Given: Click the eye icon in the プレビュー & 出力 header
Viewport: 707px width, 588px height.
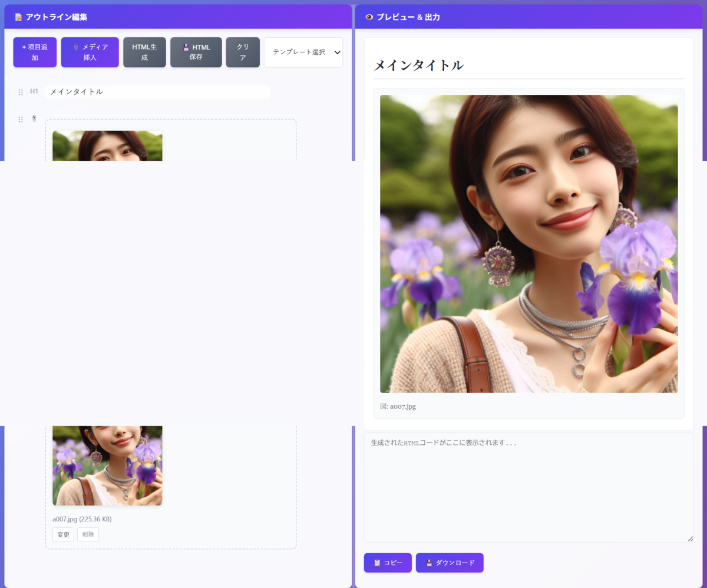Looking at the screenshot, I should (x=369, y=17).
